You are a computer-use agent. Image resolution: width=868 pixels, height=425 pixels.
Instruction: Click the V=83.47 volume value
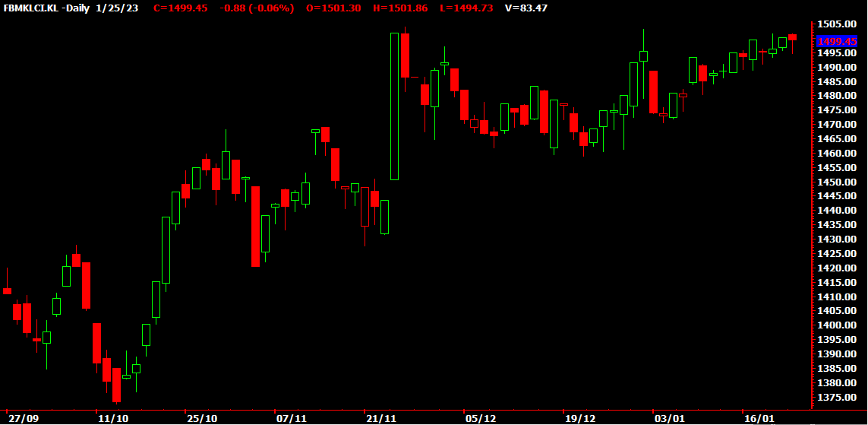[x=526, y=8]
